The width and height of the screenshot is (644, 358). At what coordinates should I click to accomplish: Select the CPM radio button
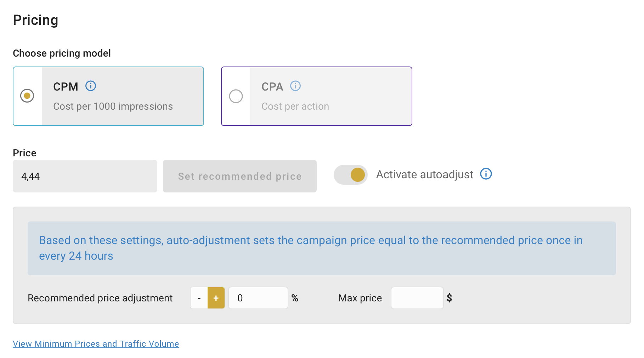coord(27,96)
